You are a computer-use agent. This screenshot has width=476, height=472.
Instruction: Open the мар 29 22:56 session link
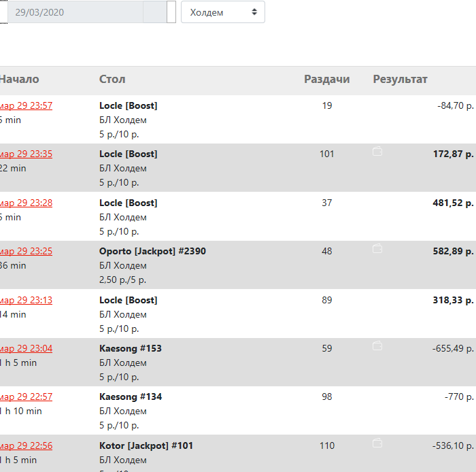tap(27, 445)
